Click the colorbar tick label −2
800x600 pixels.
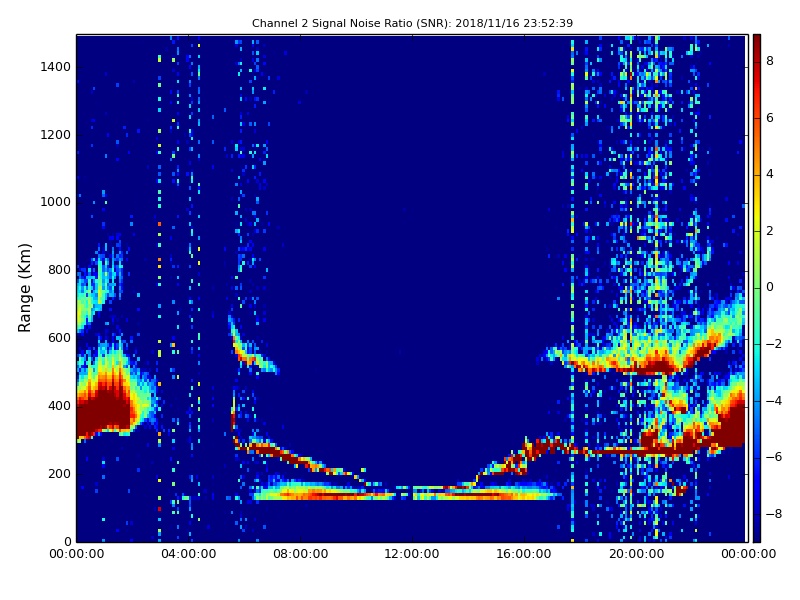[774, 344]
